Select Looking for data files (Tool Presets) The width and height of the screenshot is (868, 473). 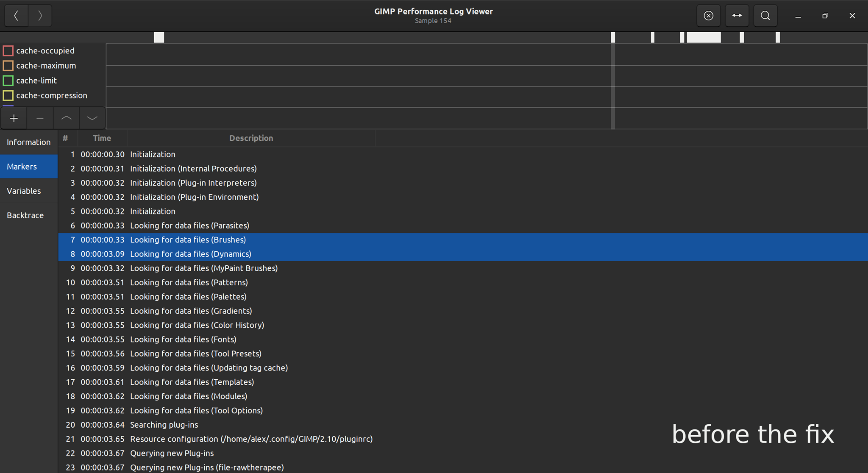[x=463, y=353]
